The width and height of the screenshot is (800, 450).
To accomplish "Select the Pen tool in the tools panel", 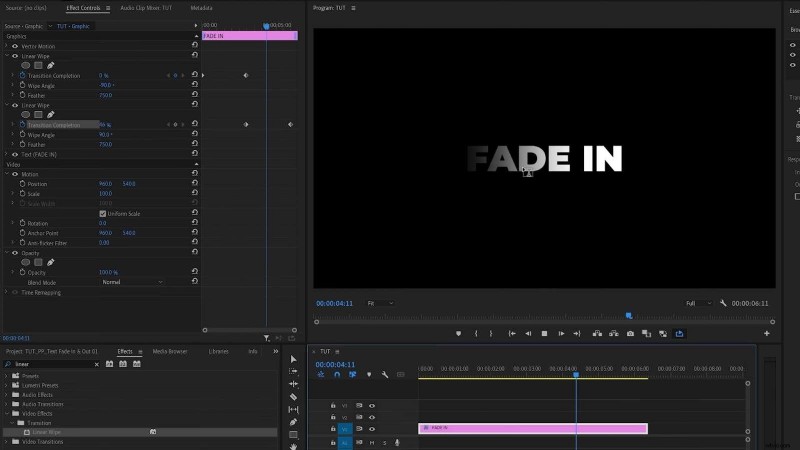I will click(x=293, y=422).
